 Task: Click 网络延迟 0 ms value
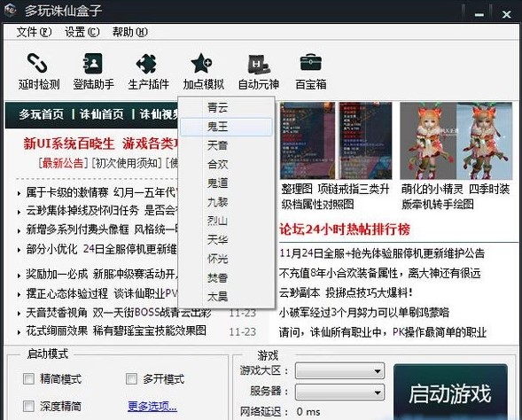pos(308,412)
